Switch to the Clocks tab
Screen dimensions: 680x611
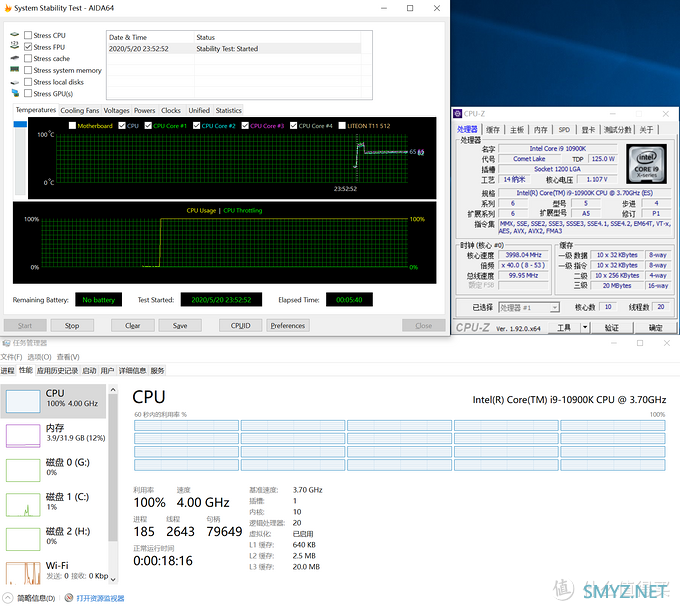pos(171,111)
